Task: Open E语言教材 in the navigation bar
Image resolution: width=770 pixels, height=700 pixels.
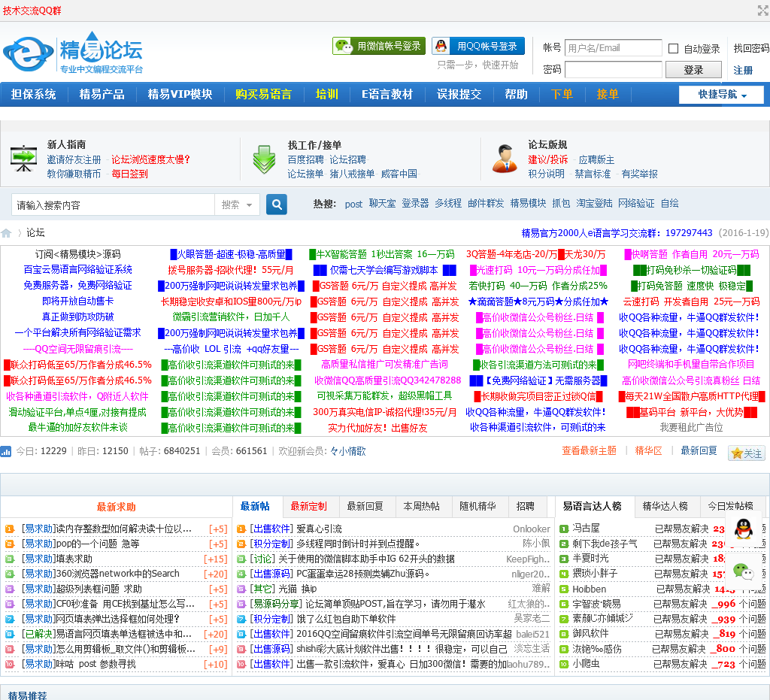Action: point(387,94)
